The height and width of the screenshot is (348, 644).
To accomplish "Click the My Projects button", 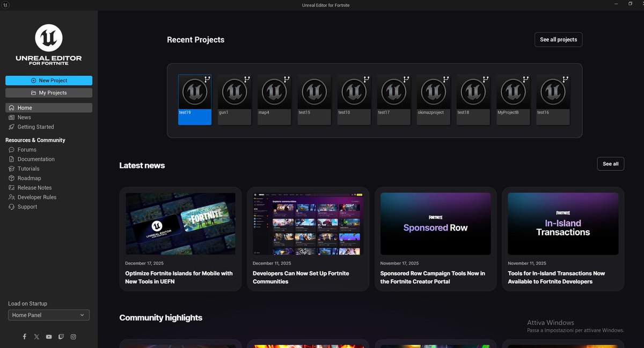I will pos(49,93).
